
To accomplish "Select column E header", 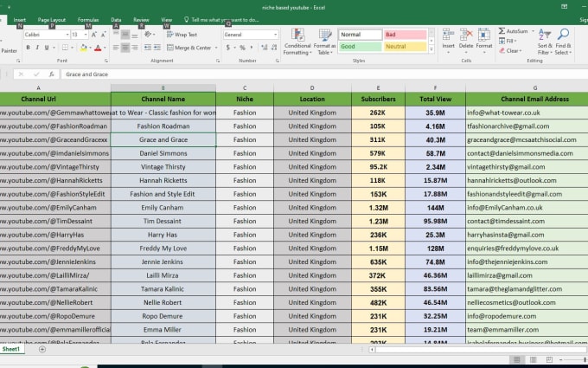I will (378, 87).
